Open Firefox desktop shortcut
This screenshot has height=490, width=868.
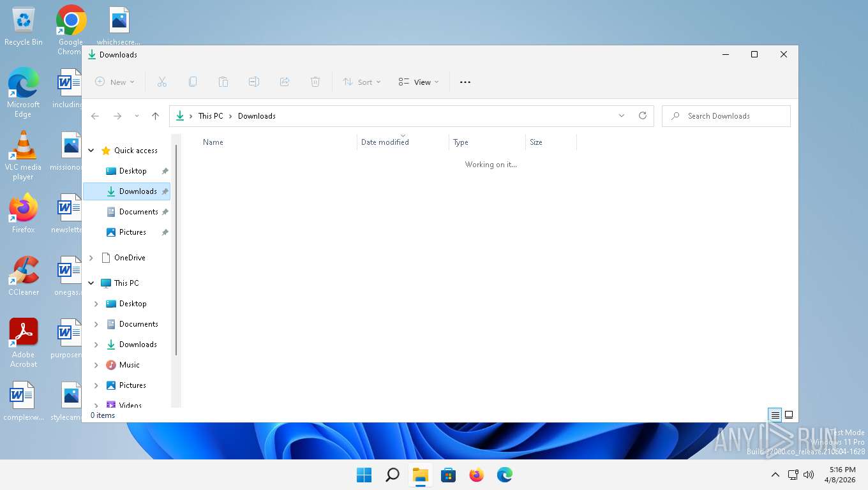pos(23,214)
